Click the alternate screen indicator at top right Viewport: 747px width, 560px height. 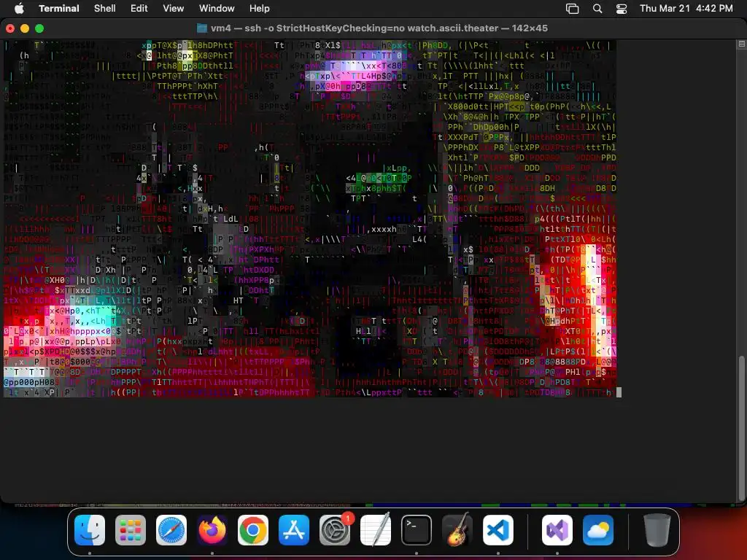[741, 44]
